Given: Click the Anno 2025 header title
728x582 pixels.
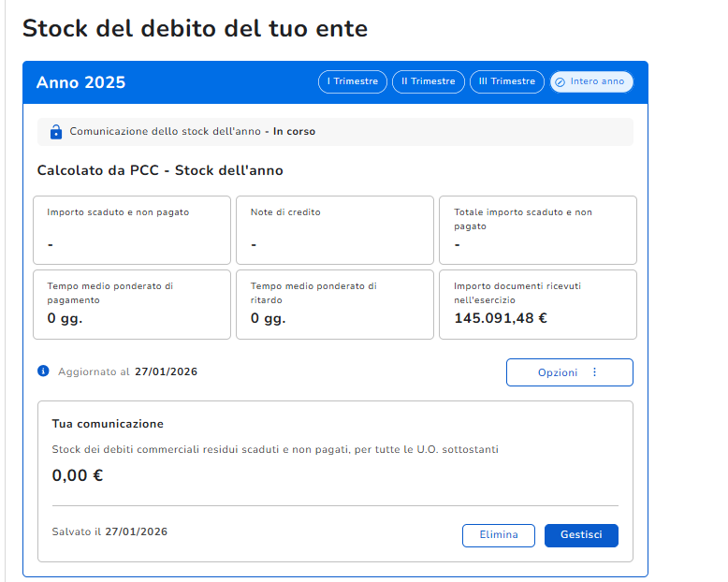Looking at the screenshot, I should tap(81, 82).
